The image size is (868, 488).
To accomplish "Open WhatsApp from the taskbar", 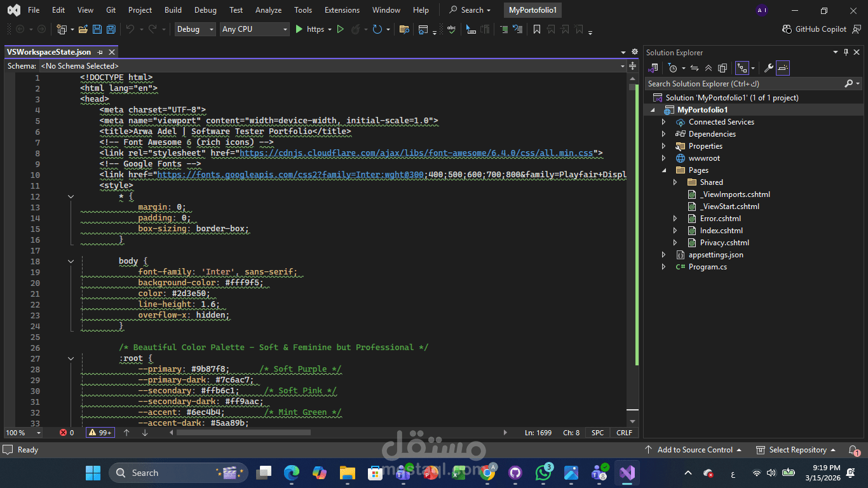I will (543, 473).
